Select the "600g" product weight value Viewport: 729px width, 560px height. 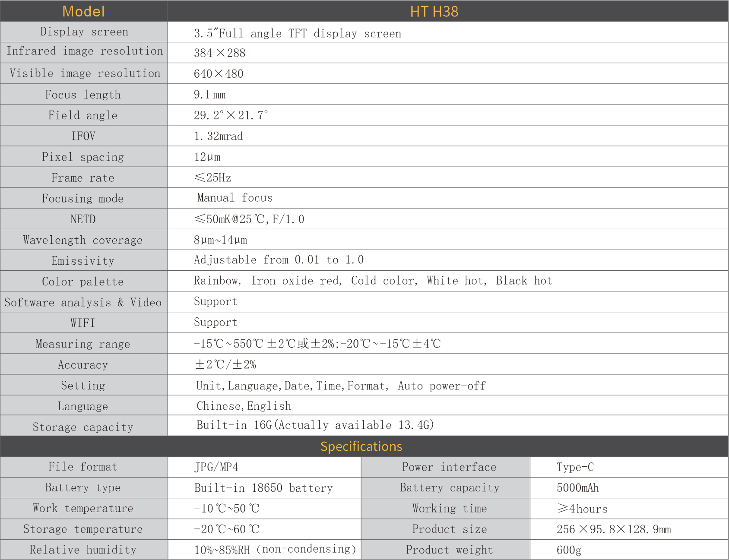point(569,550)
